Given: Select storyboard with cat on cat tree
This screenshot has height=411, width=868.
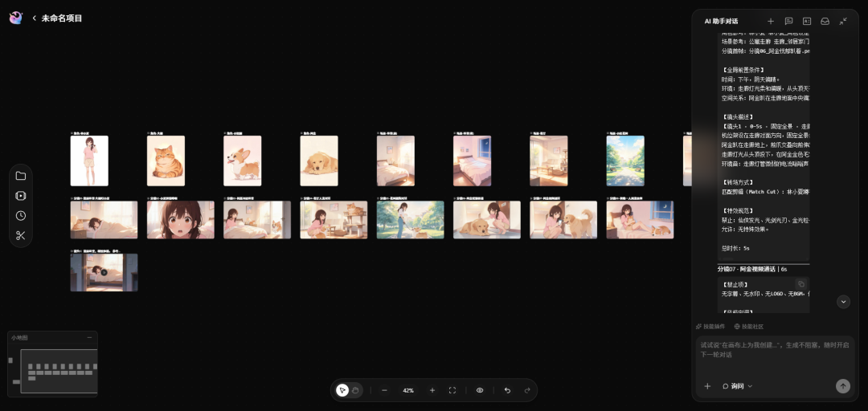Looking at the screenshot, I should coord(334,220).
